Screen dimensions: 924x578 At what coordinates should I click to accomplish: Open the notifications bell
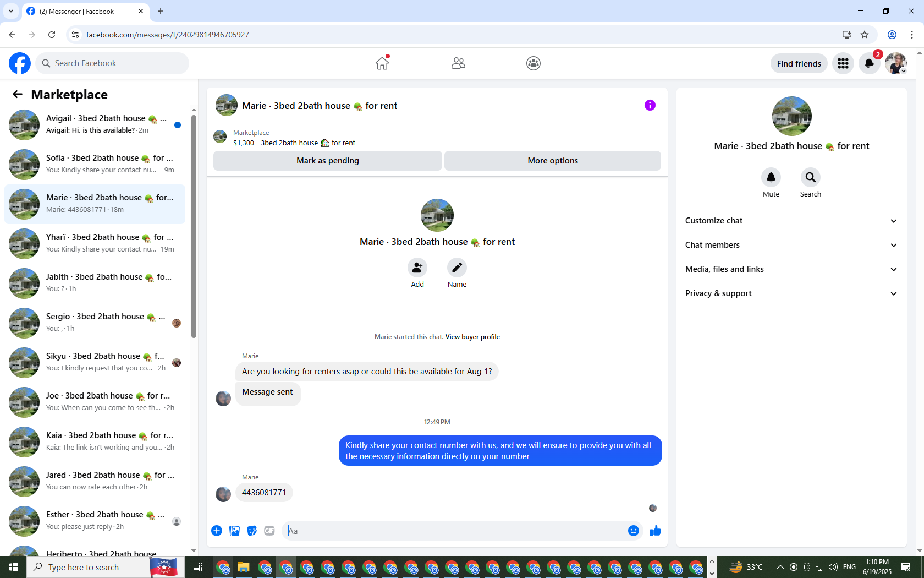tap(870, 63)
